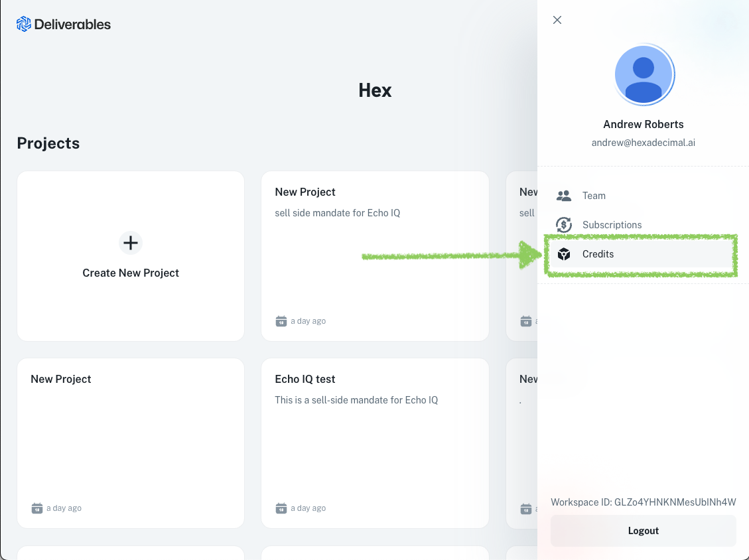
Task: Click the Andrew Roberts name
Action: coord(643,124)
